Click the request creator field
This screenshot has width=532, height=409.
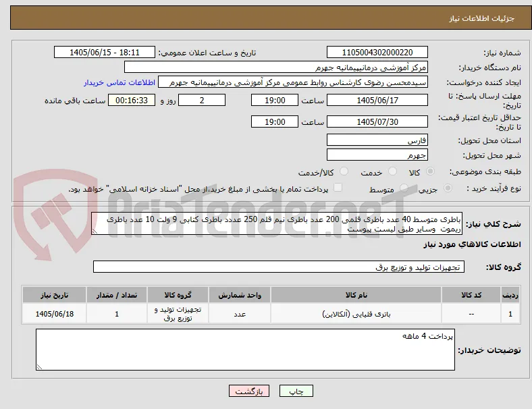293,82
